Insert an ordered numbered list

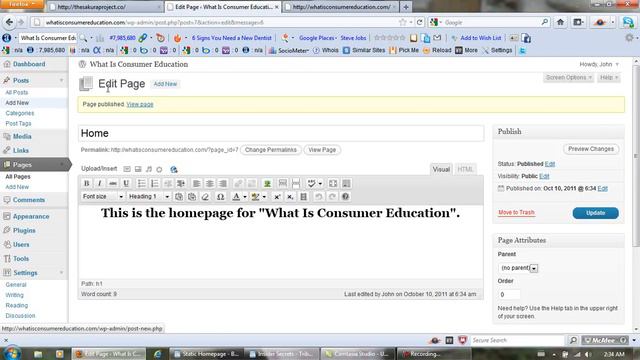click(154, 184)
